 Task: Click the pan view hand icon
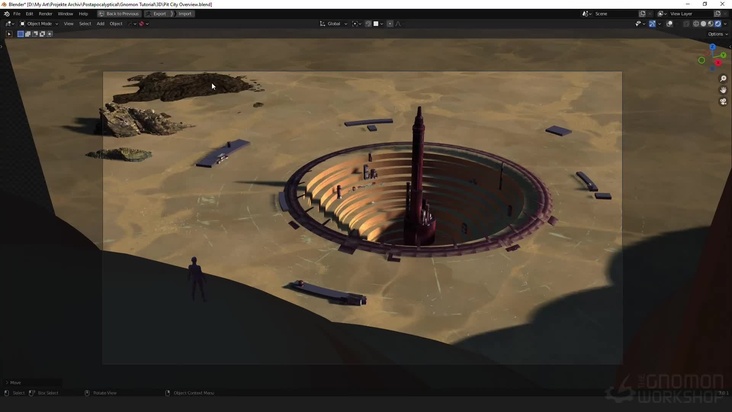(x=723, y=90)
